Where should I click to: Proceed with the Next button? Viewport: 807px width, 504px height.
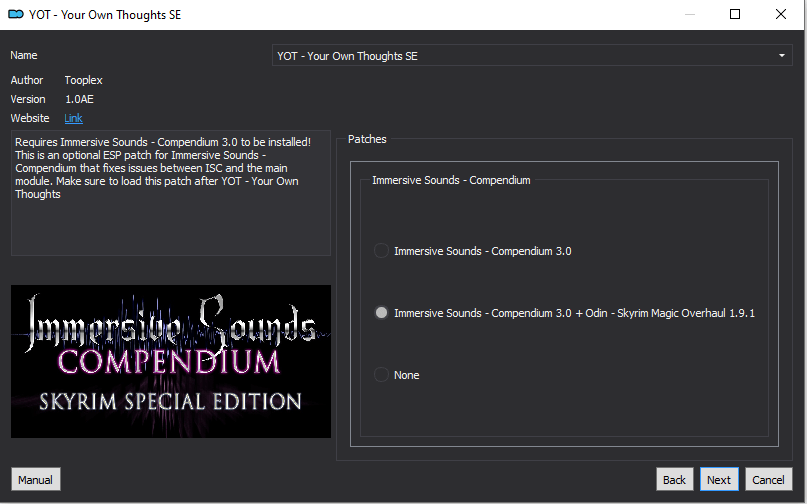[x=719, y=480]
